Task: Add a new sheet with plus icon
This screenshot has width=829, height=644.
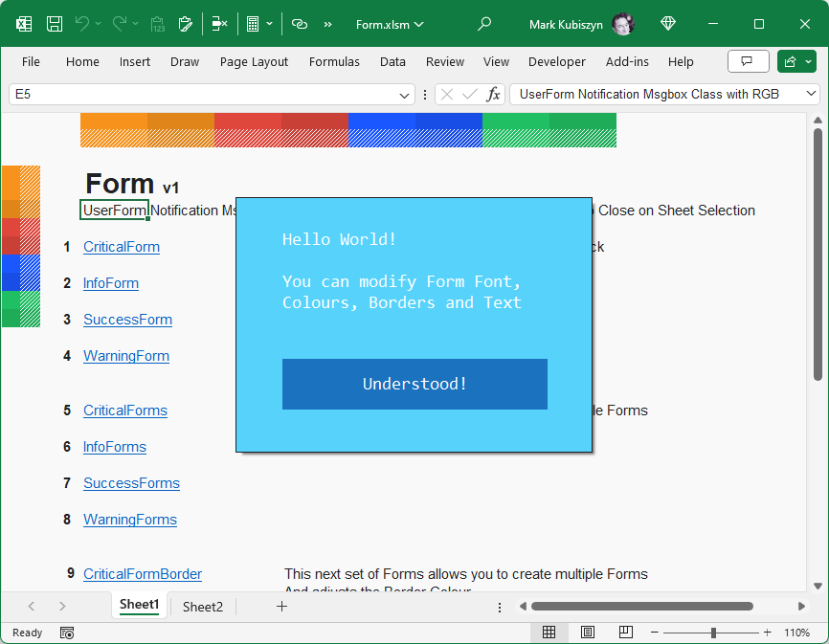Action: (281, 606)
